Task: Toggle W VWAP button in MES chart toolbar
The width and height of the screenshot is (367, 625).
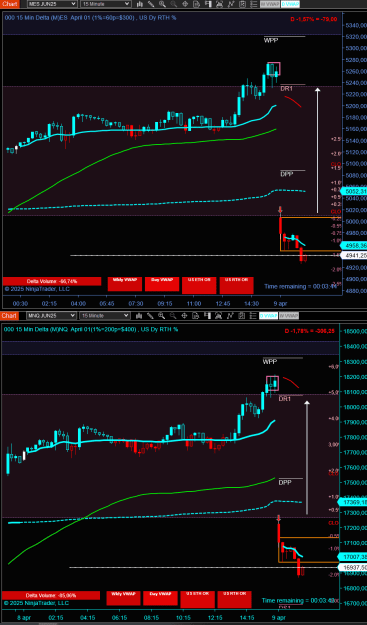Action: (x=270, y=4)
